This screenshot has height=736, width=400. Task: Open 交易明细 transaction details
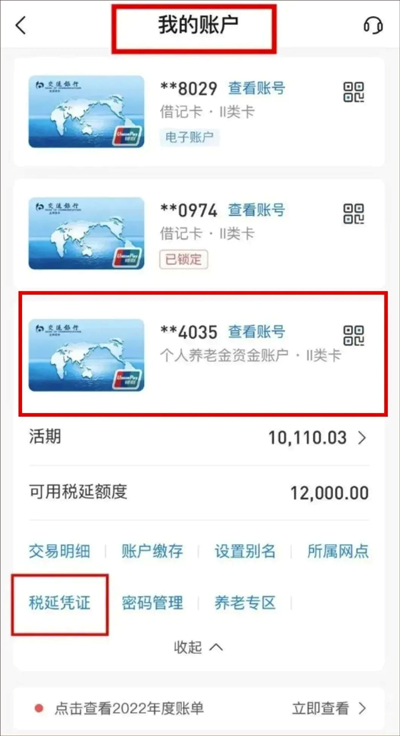[x=59, y=551]
